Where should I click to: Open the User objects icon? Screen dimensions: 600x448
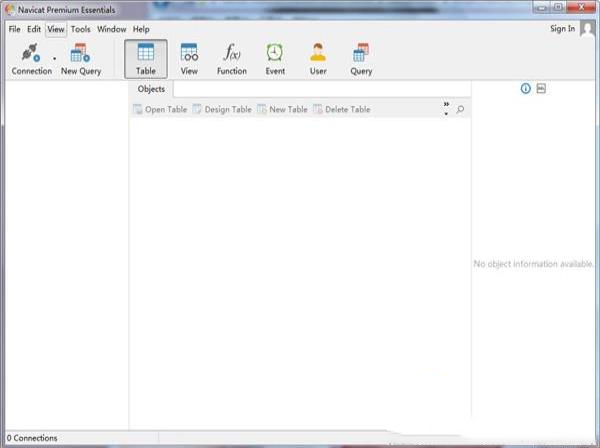tap(318, 59)
